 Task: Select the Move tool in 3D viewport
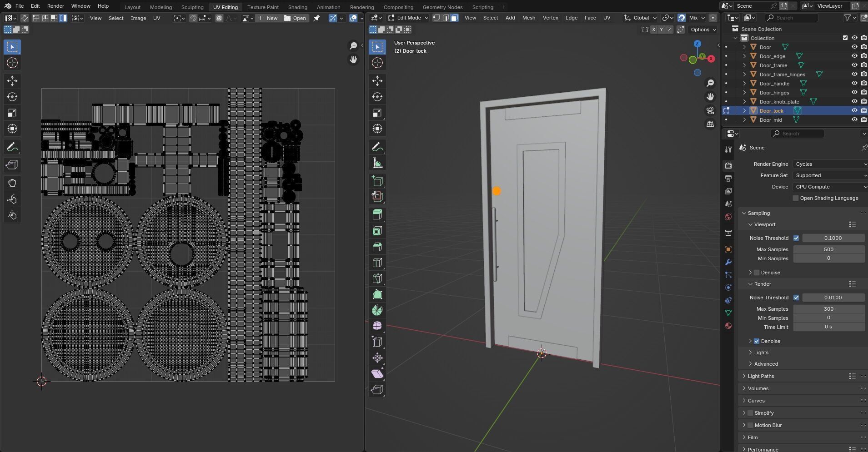click(x=377, y=81)
